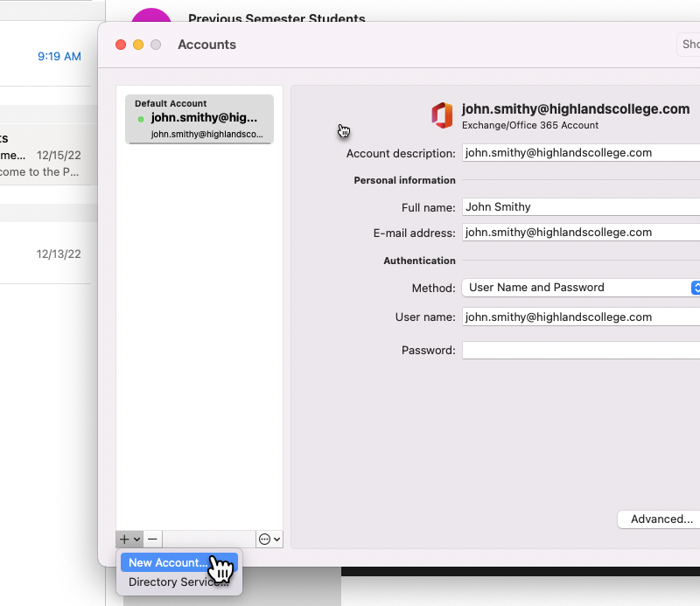The image size is (700, 606).
Task: Click the Show All button at top right
Action: (689, 44)
